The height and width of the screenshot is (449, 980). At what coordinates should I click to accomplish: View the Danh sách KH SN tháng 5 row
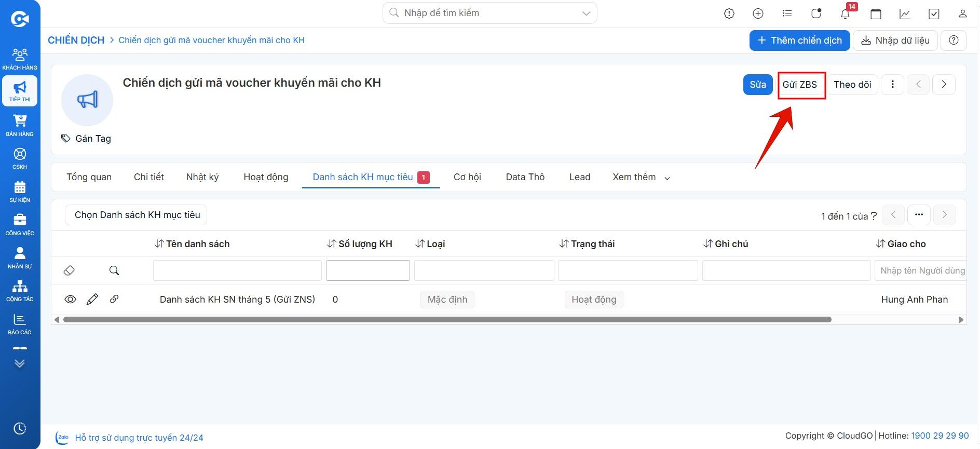coord(70,300)
